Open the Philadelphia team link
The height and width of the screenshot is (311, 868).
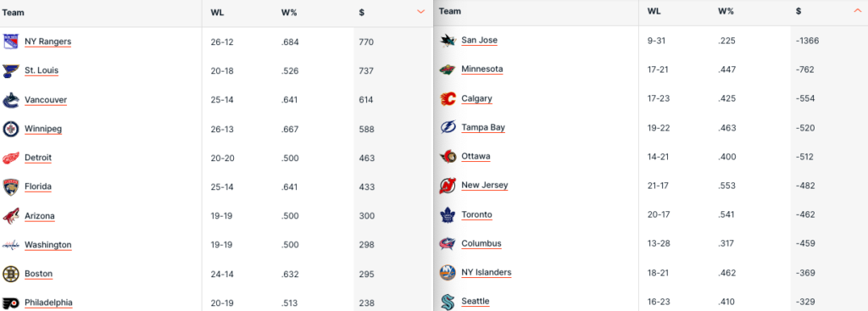click(x=48, y=303)
